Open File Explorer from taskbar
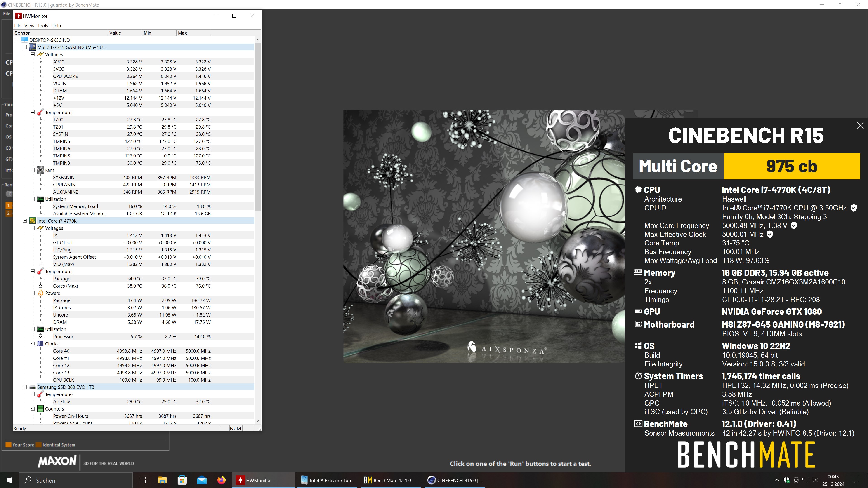868x488 pixels. tap(163, 480)
